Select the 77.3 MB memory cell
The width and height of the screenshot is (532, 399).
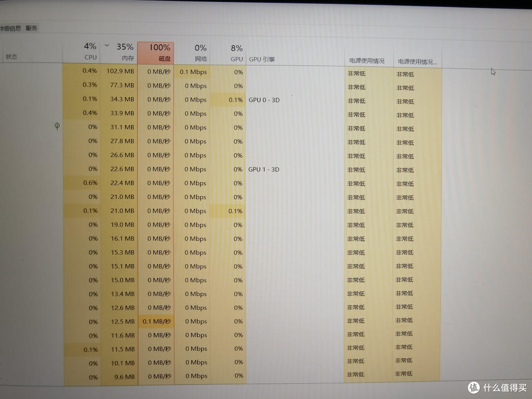[119, 85]
